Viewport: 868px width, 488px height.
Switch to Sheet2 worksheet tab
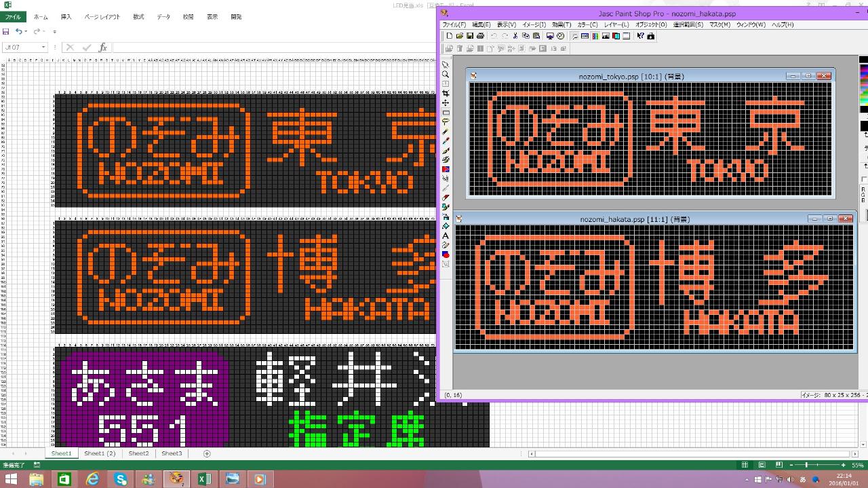pos(138,453)
